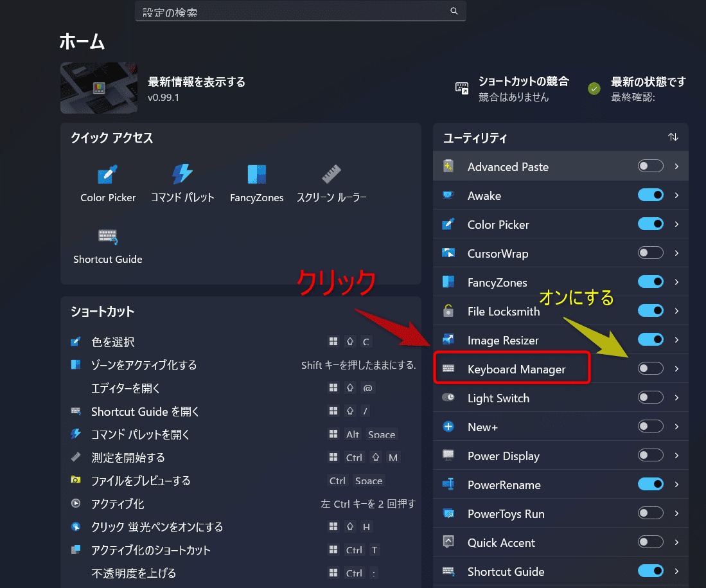Toggle the File Locksmith switch
Image resolution: width=706 pixels, height=588 pixels.
click(x=650, y=310)
